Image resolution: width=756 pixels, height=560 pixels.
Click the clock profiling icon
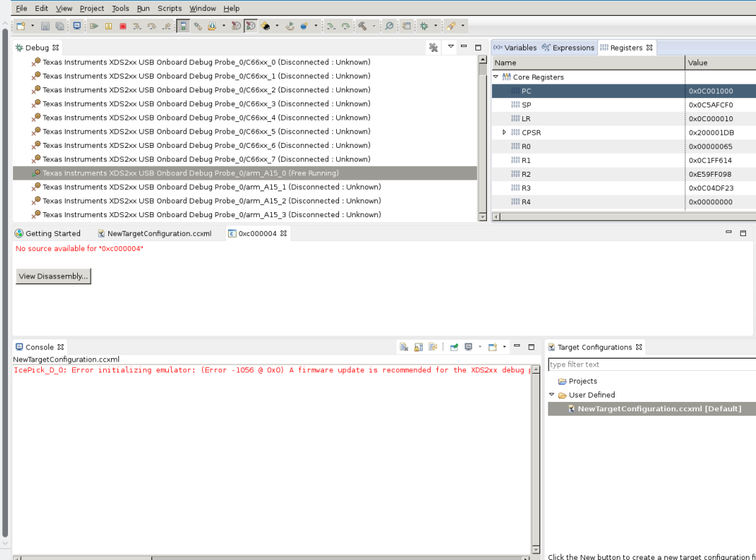(237, 26)
